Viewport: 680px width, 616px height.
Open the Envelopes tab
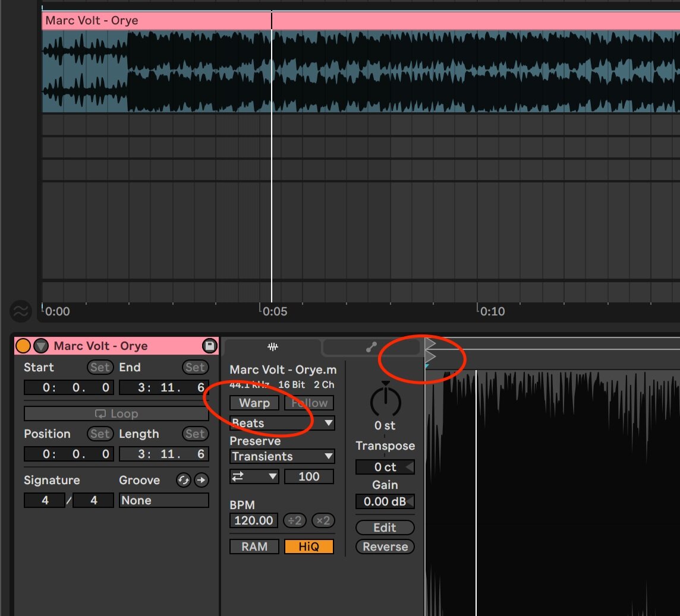point(372,347)
